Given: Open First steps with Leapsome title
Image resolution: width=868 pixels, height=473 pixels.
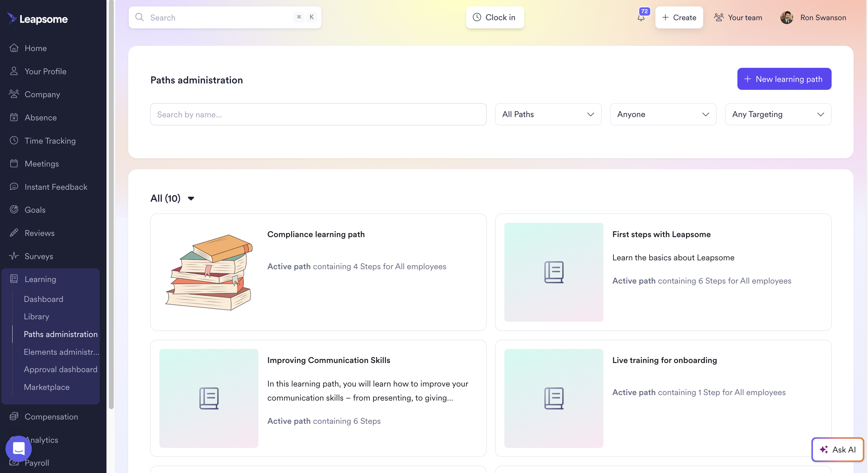Looking at the screenshot, I should tap(661, 234).
